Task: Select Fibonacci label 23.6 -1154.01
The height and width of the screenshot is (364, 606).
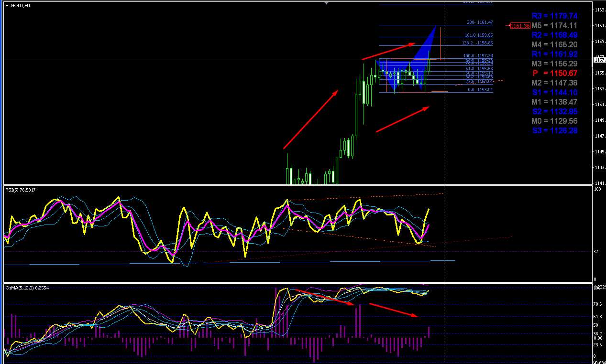Action: [x=479, y=81]
